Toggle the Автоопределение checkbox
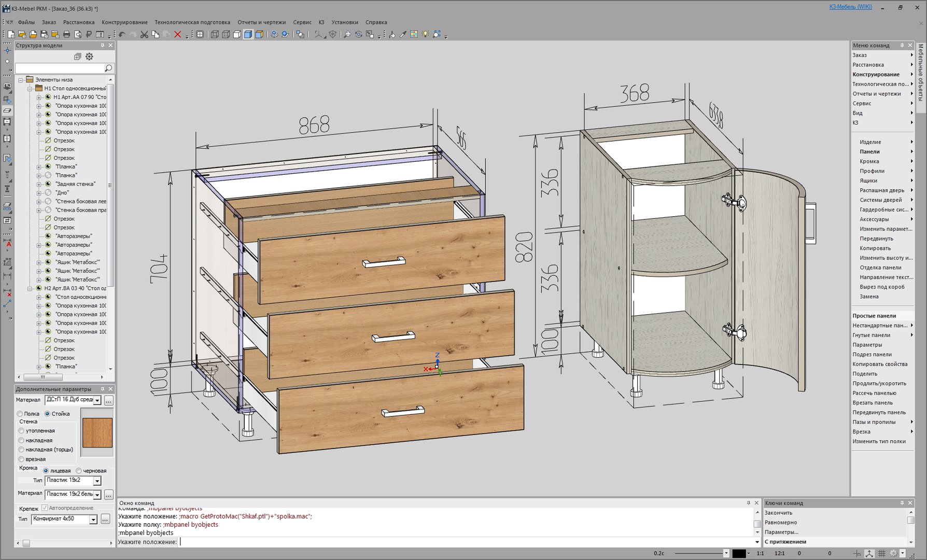Image resolution: width=927 pixels, height=560 pixels. [45, 508]
